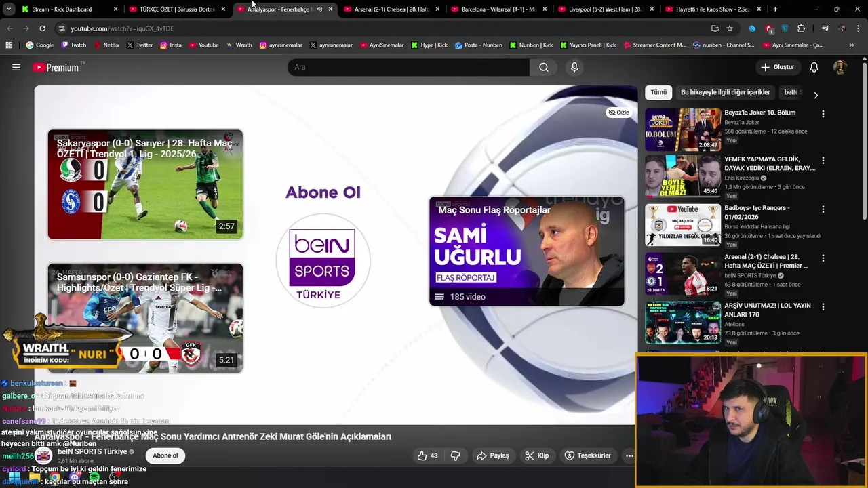The image size is (868, 488).
Task: Click the youtube.com address bar URL
Action: tap(122, 28)
